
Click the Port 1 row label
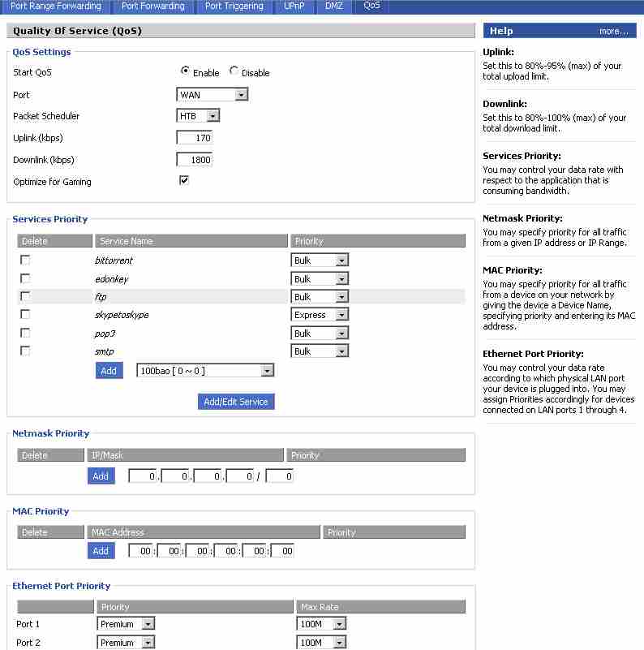[28, 624]
